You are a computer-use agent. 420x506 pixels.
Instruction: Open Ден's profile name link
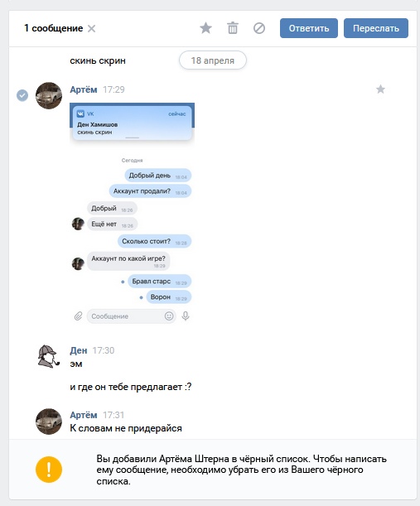click(79, 350)
